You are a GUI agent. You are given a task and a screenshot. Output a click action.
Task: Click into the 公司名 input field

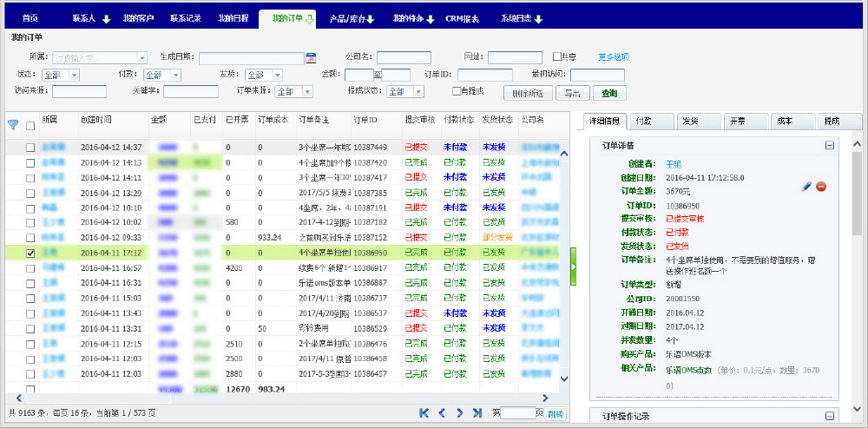(404, 58)
